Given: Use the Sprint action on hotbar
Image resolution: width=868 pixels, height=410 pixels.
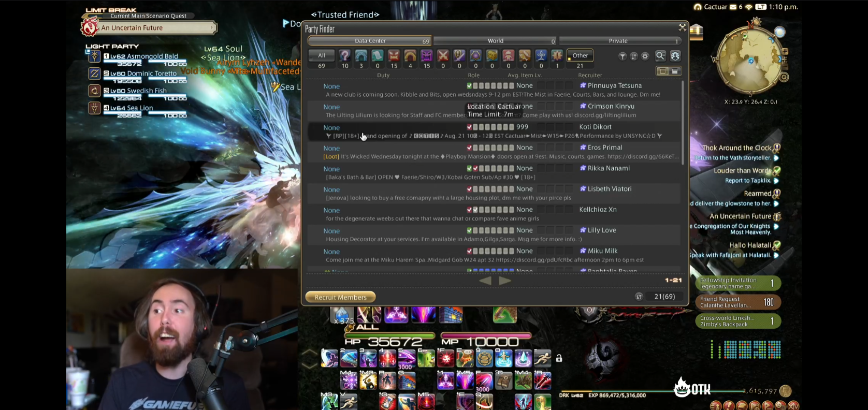Looking at the screenshot, I should point(542,358).
